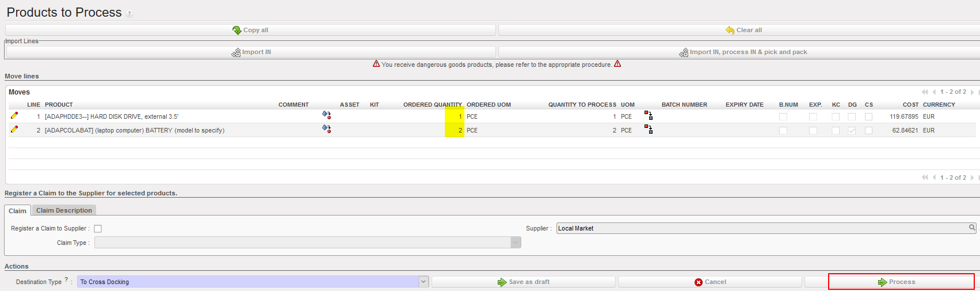Click the Cancel button label
Screen dimensions: 980x291
click(715, 282)
